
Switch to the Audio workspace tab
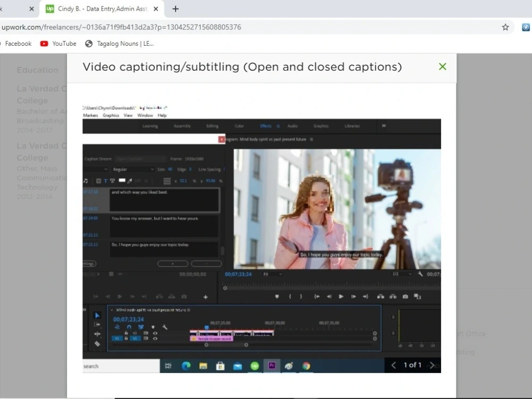click(293, 126)
